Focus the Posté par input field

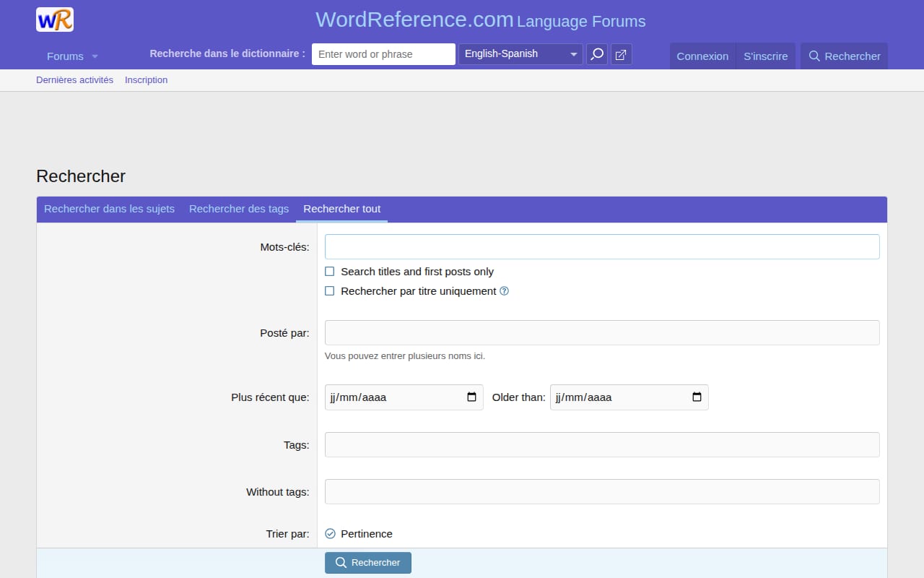click(602, 332)
